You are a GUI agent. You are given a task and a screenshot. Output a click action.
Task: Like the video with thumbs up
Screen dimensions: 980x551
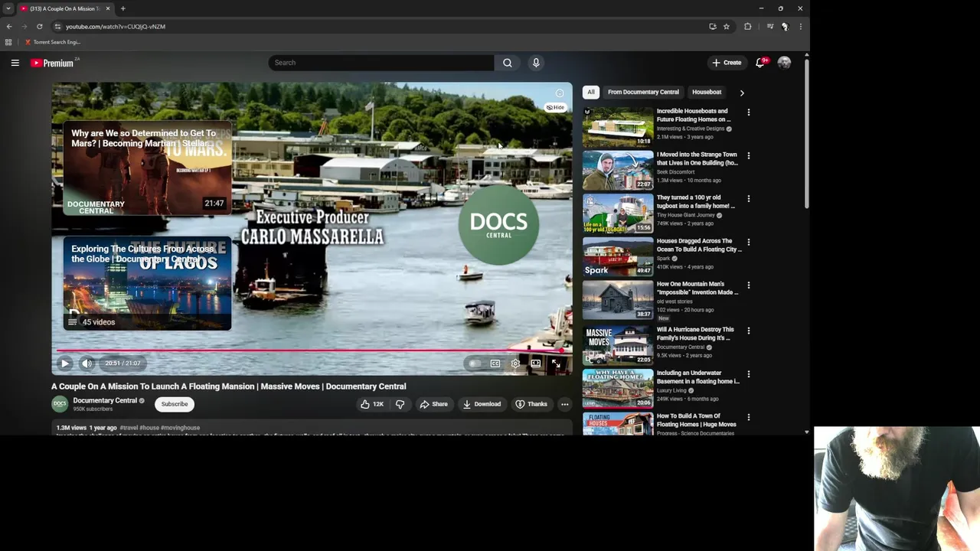point(372,404)
